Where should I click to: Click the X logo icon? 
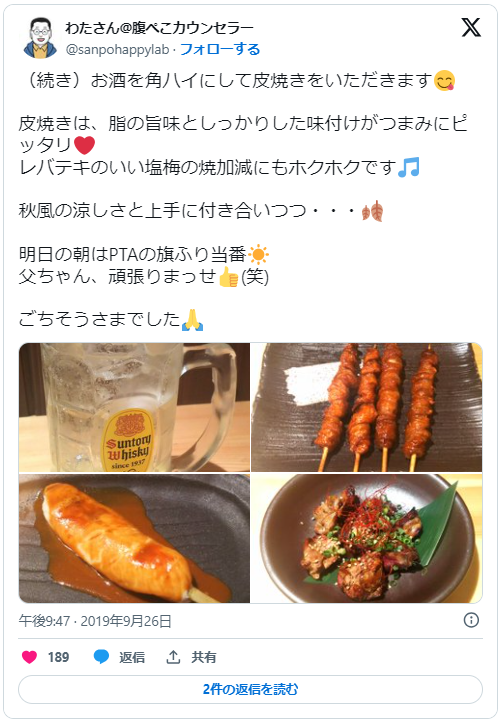(471, 28)
